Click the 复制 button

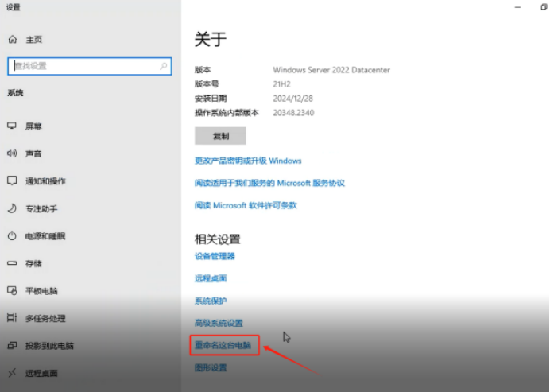pyautogui.click(x=221, y=136)
